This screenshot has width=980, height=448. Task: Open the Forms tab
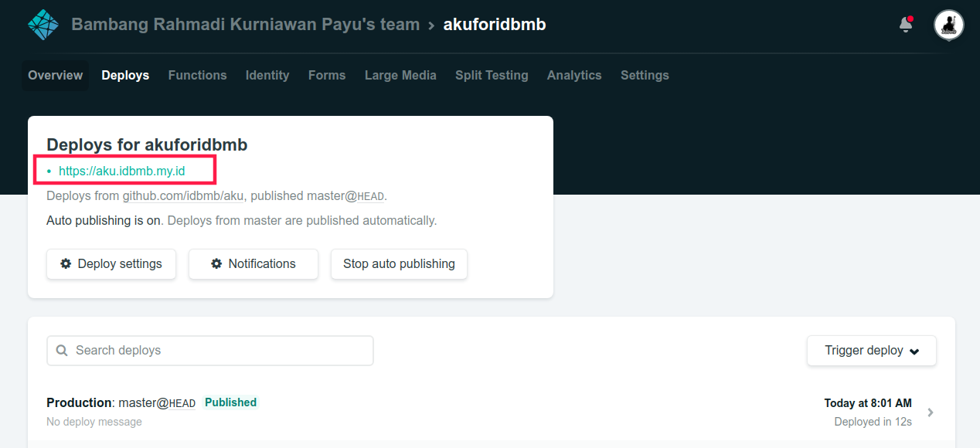pyautogui.click(x=327, y=75)
